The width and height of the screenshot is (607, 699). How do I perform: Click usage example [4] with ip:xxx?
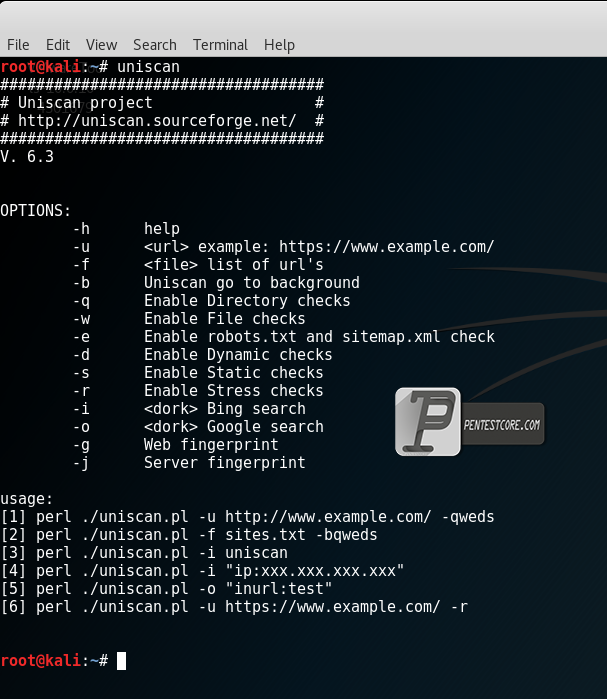pyautogui.click(x=202, y=571)
